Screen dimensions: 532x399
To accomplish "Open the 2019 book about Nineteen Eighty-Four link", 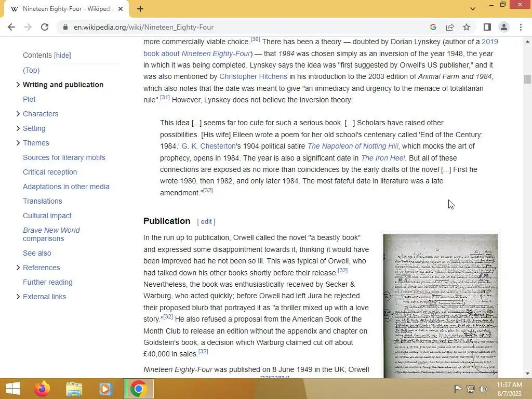I will pos(321,48).
